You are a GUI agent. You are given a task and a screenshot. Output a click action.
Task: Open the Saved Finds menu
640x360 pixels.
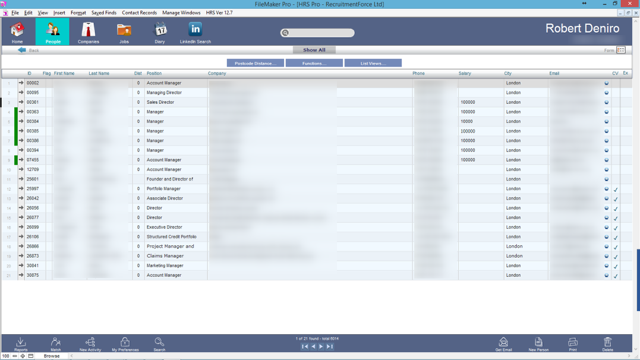coord(104,13)
